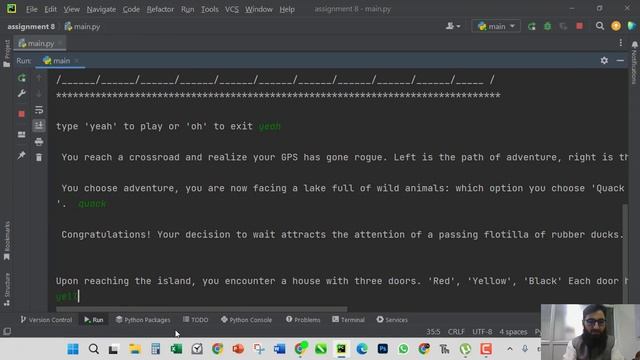
Task: Toggle soft-wrap in the Run console
Action: (x=39, y=110)
